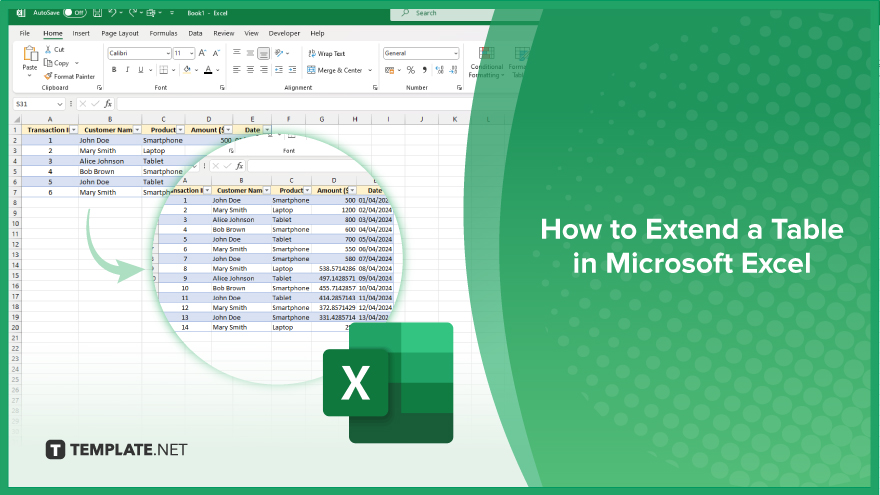Viewport: 880px width, 495px height.
Task: Expand the Conditional Formatting menu
Action: 486,62
